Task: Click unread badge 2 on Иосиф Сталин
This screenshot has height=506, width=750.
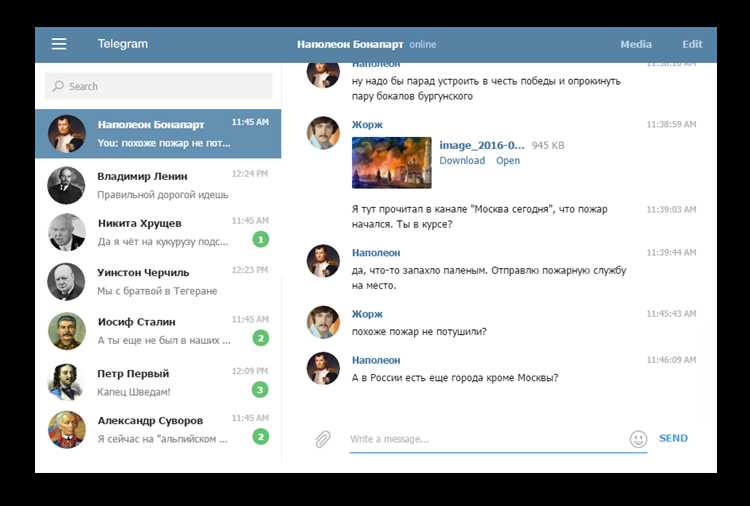Action: click(260, 338)
